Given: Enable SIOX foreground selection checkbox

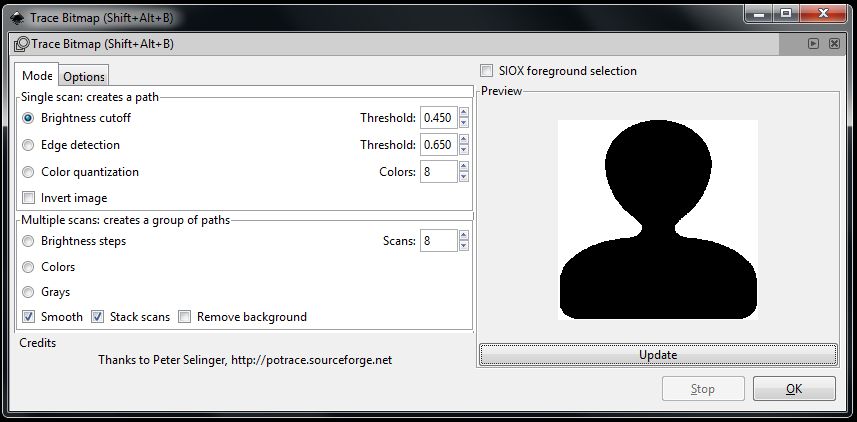Looking at the screenshot, I should click(486, 71).
